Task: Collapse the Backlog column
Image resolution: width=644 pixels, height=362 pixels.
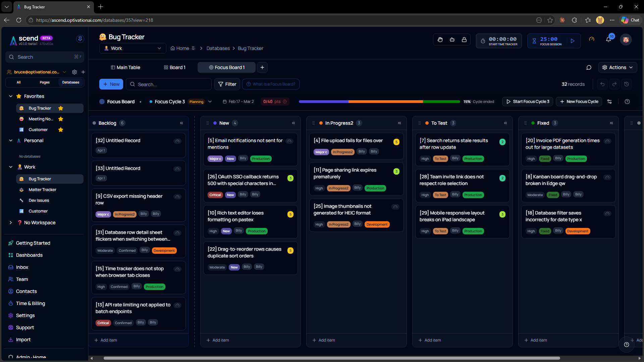Action: pos(181,123)
